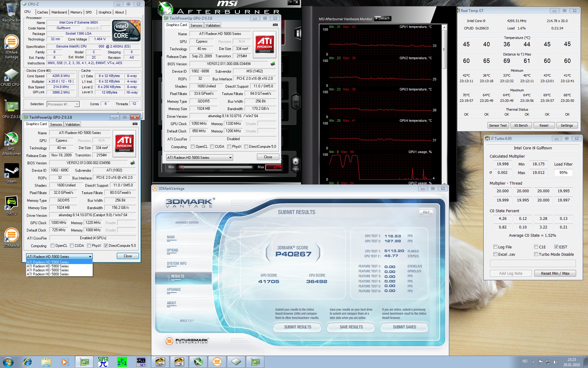Click the Help button in 3DMark Vantage
The image size is (588, 368).
coord(426,212)
